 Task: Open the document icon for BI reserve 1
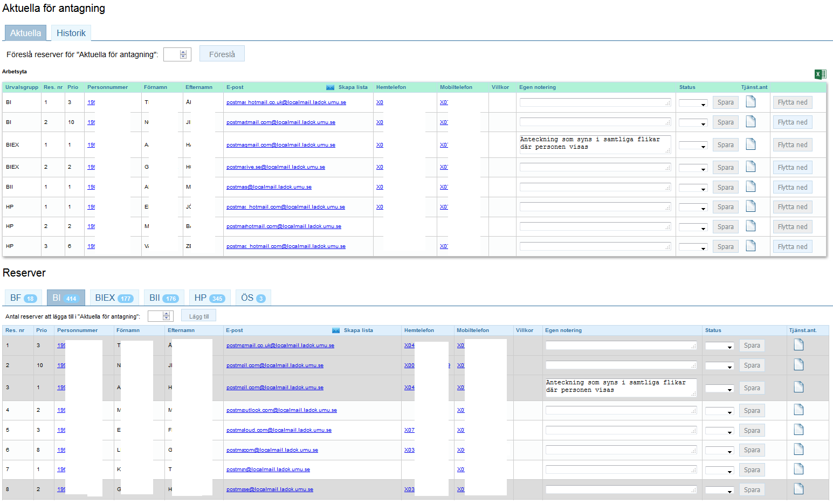pyautogui.click(x=751, y=101)
